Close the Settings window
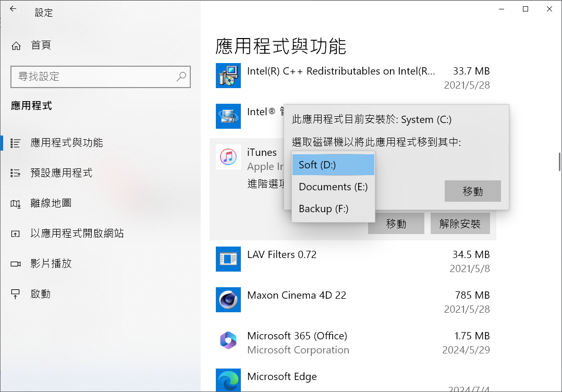 pyautogui.click(x=549, y=9)
